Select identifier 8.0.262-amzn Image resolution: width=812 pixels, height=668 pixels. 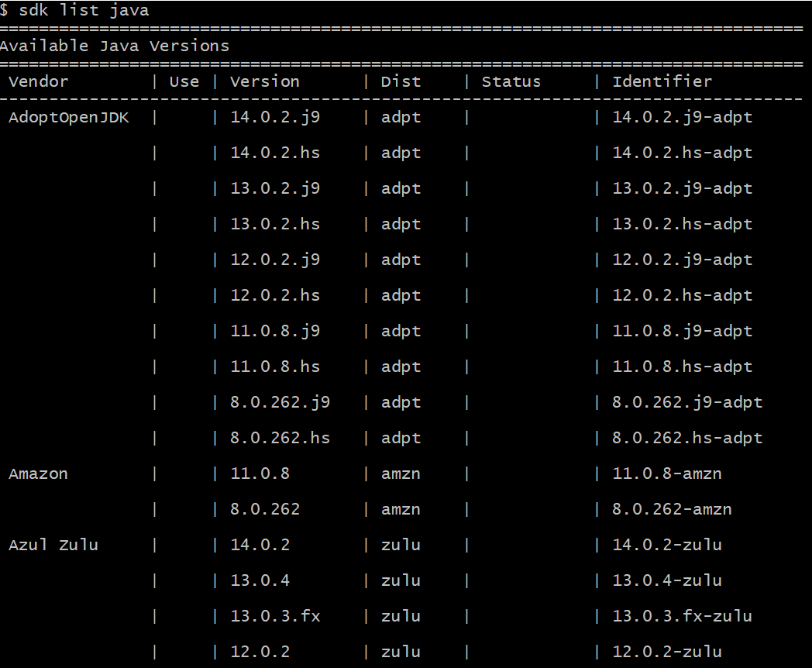point(673,510)
